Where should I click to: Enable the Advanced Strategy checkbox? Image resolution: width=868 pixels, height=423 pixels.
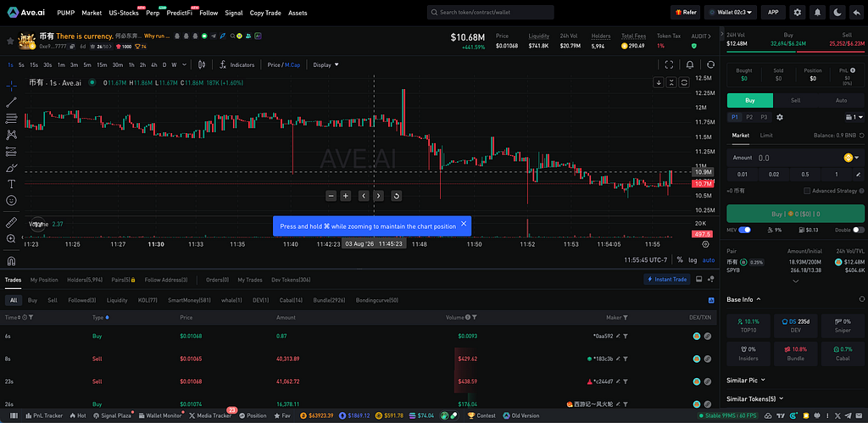[807, 191]
